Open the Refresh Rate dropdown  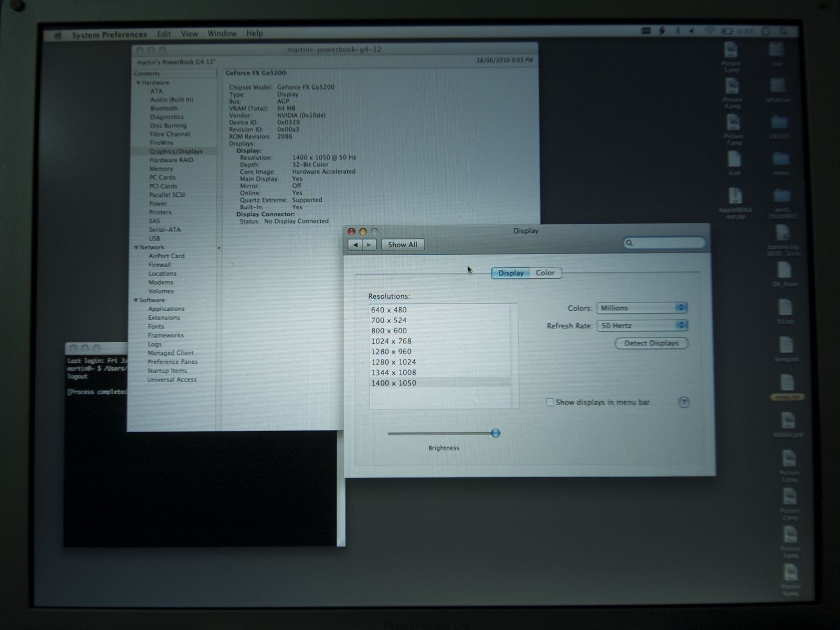[642, 325]
